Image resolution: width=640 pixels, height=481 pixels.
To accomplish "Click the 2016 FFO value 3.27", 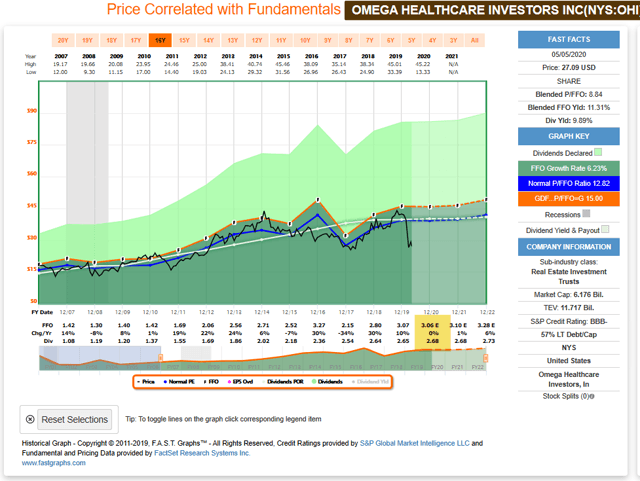I will pos(319,325).
